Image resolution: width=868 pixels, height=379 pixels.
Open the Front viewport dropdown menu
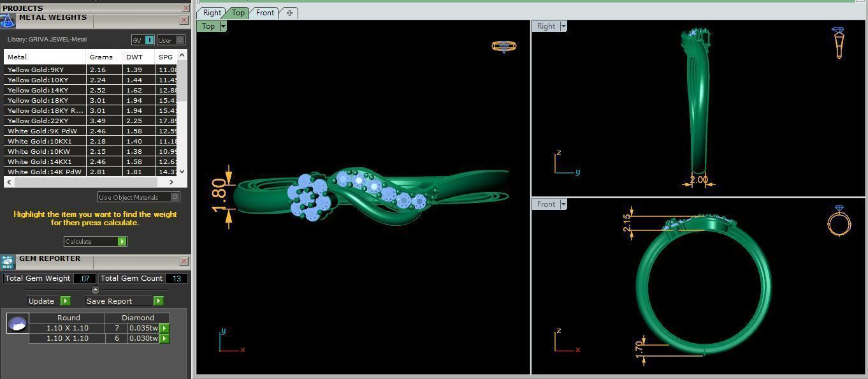(x=563, y=204)
